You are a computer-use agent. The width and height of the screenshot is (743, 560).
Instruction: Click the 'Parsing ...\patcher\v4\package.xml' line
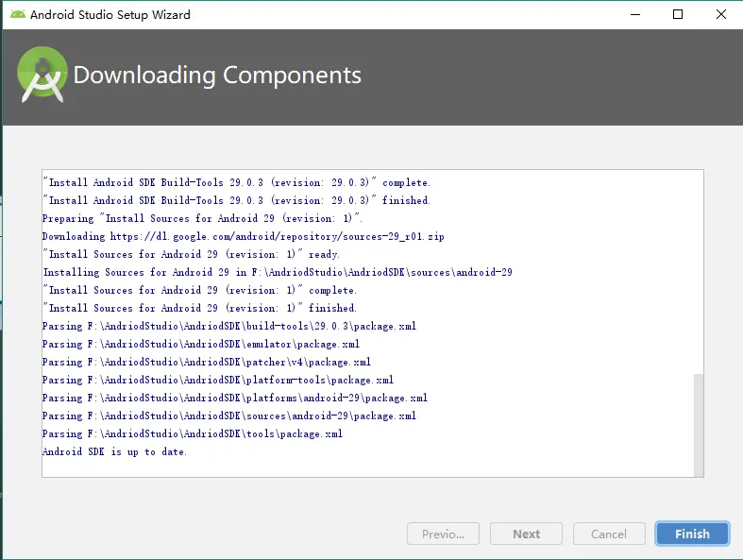point(207,363)
